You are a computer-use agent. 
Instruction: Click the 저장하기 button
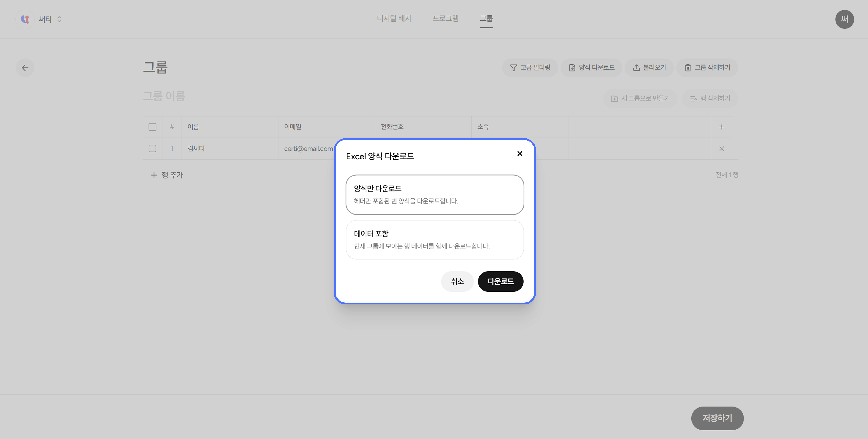717,418
